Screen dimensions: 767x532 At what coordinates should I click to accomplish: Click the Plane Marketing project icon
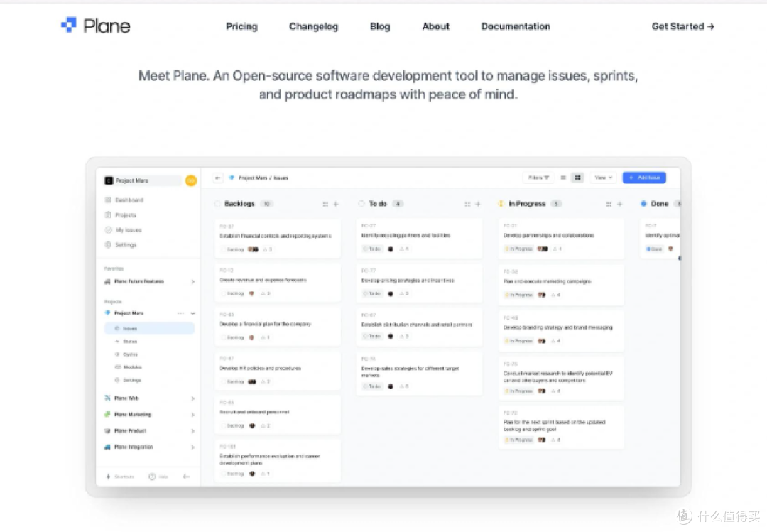tap(108, 414)
